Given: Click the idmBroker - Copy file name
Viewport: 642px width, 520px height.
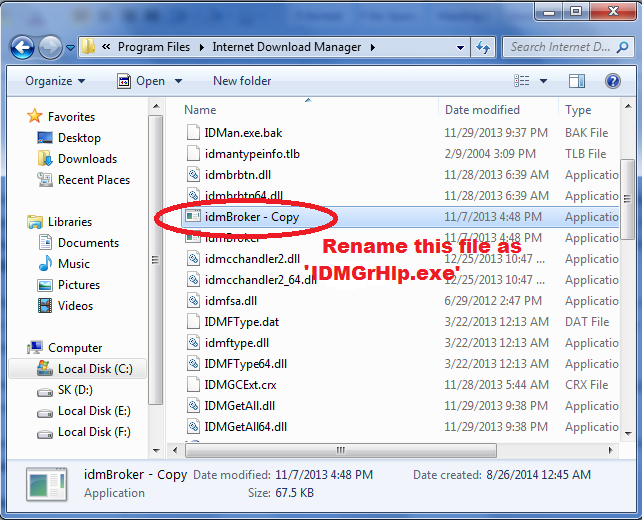Looking at the screenshot, I should 252,217.
